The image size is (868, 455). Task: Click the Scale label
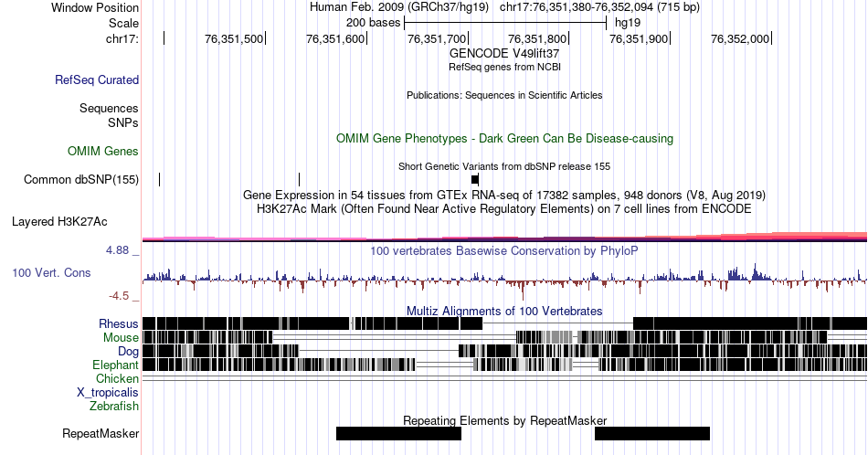tap(123, 23)
